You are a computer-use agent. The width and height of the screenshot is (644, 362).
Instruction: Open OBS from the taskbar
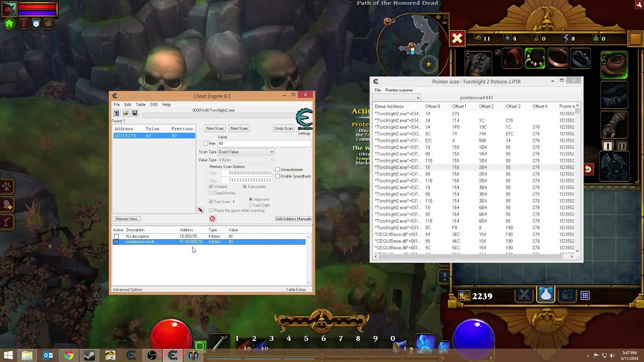point(152,355)
